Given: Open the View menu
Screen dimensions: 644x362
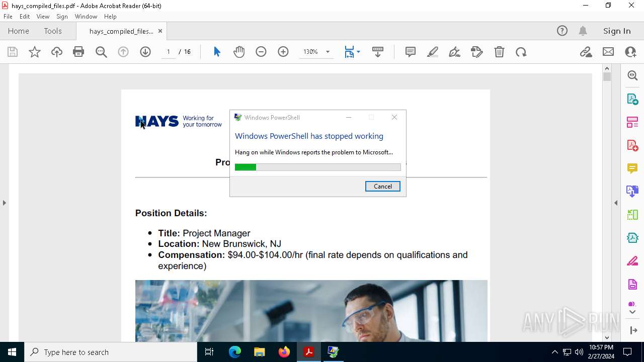Looking at the screenshot, I should pos(43,17).
